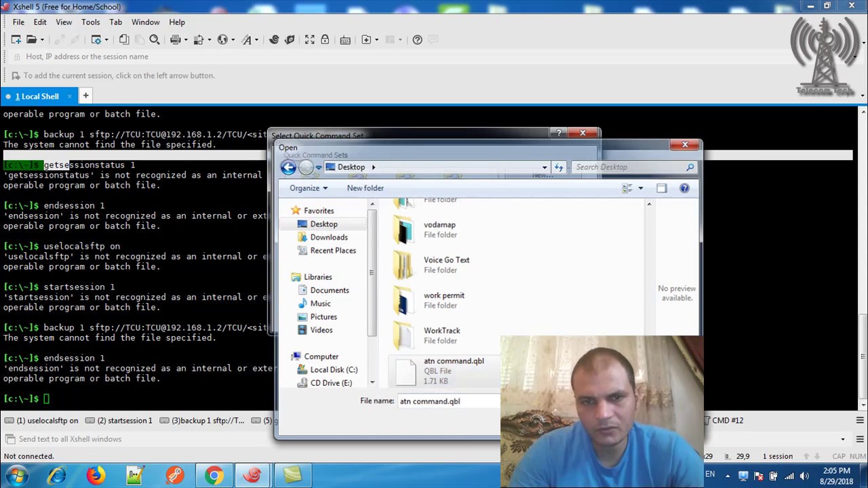Launch Xagent leaf icon in toolbar
This screenshot has width=868, height=488.
[x=290, y=39]
